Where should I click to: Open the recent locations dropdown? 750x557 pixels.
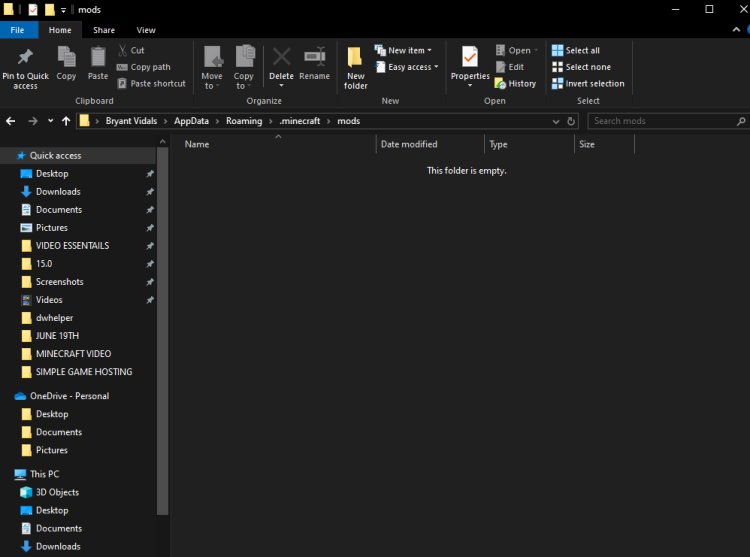coord(50,121)
